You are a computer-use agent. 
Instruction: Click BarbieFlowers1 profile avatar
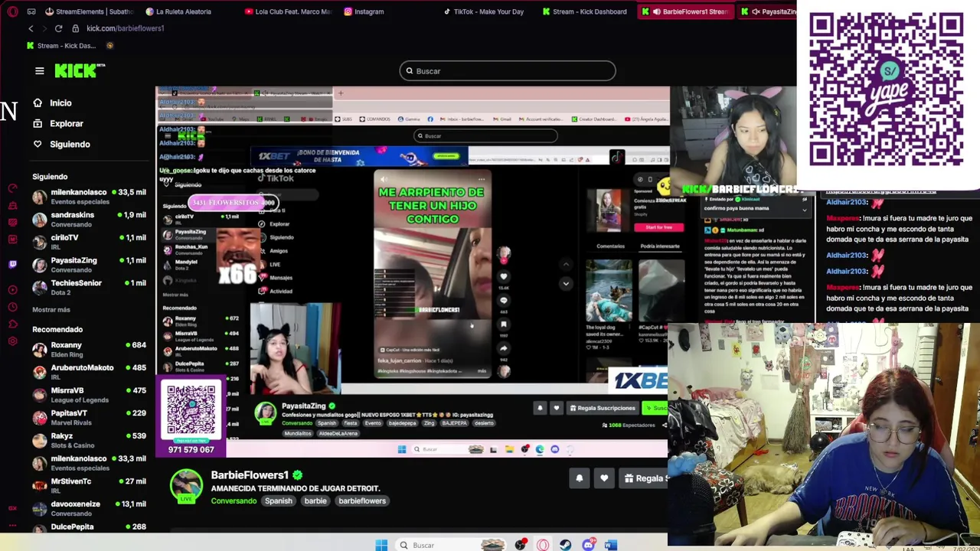click(x=186, y=486)
